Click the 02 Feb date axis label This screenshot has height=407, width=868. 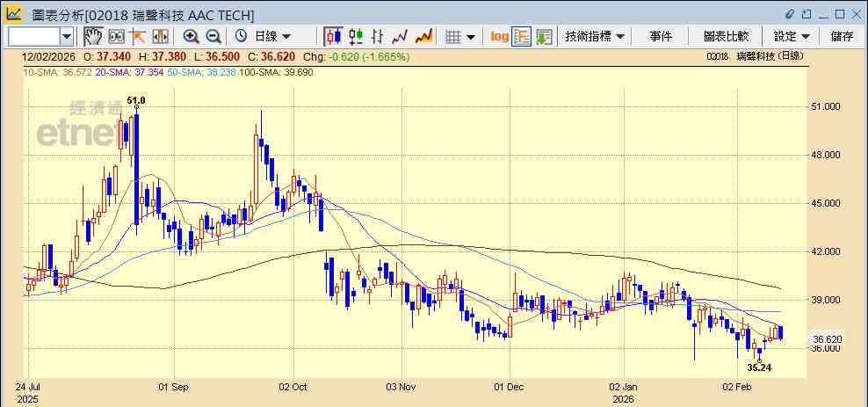click(738, 387)
